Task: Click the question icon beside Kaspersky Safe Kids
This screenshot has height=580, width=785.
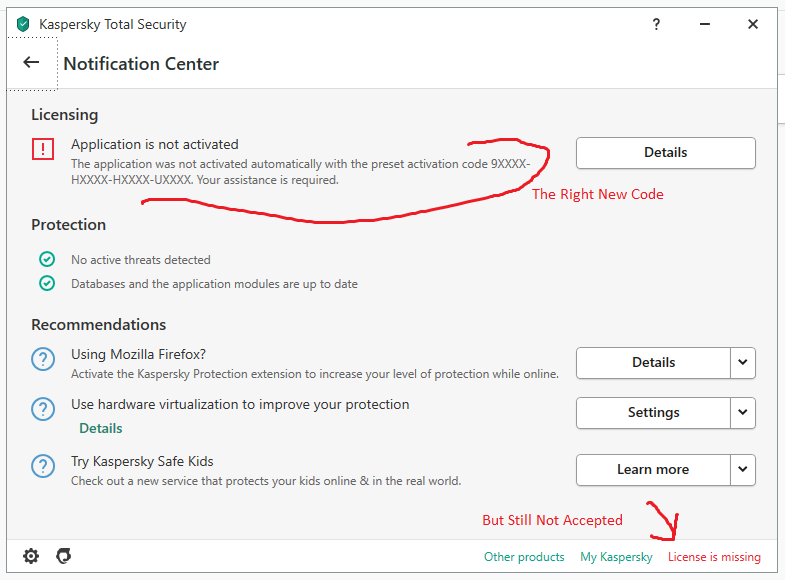Action: (43, 466)
